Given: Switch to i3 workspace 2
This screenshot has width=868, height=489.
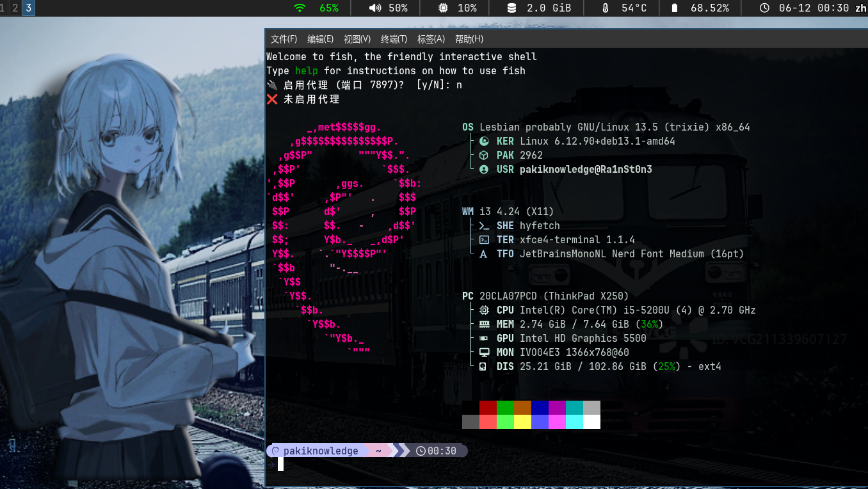Looking at the screenshot, I should pos(15,8).
